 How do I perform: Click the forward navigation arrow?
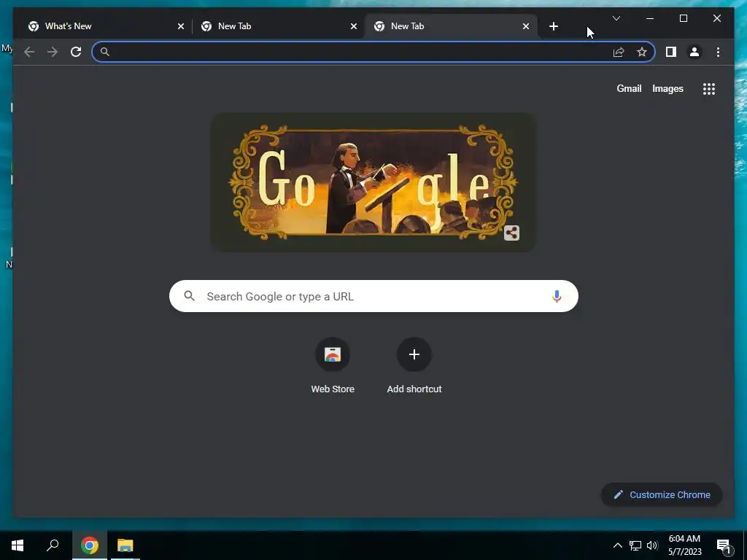click(x=53, y=52)
